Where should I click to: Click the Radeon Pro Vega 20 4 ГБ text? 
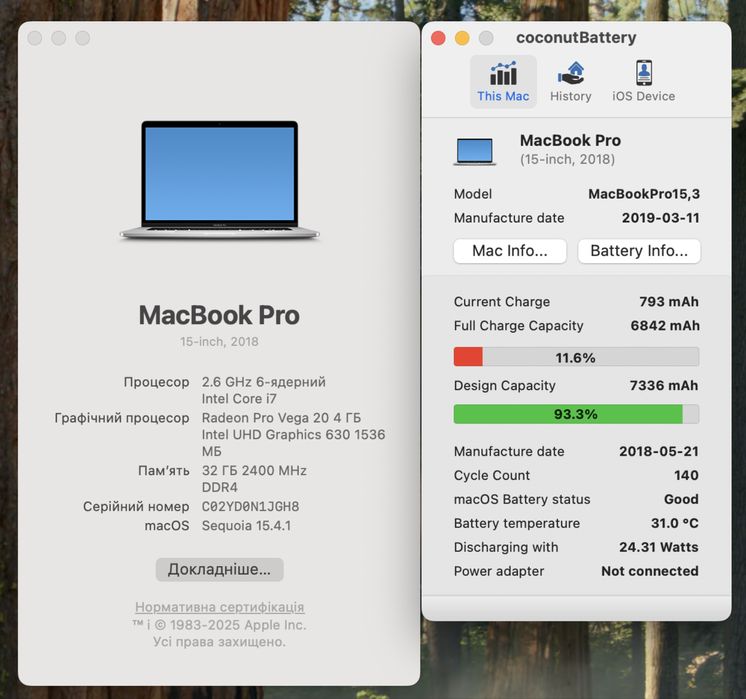[281, 418]
